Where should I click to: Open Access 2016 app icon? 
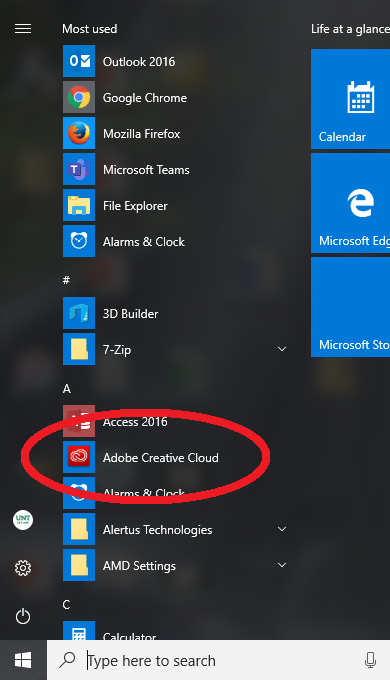click(79, 421)
